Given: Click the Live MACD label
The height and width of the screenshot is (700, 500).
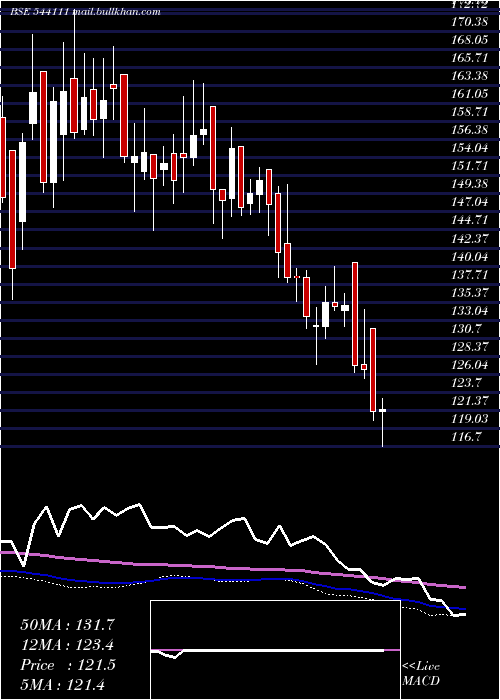Looking at the screenshot, I should (421, 673).
